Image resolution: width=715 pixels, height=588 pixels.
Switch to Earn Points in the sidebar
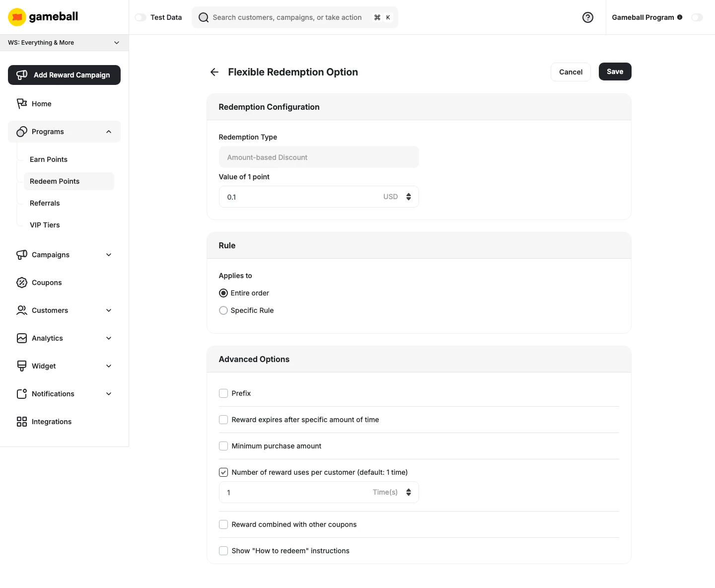[49, 159]
